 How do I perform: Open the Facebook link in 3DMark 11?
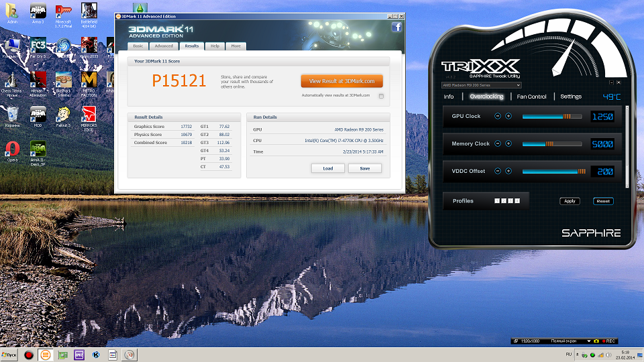(396, 27)
